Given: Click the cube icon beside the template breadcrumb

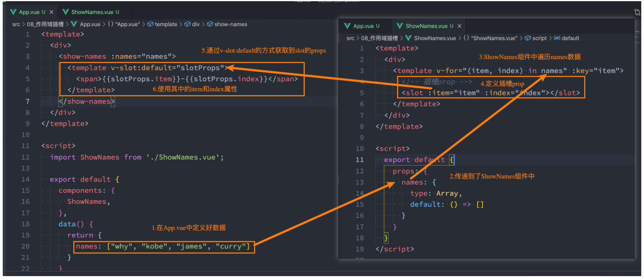Looking at the screenshot, I should 150,24.
